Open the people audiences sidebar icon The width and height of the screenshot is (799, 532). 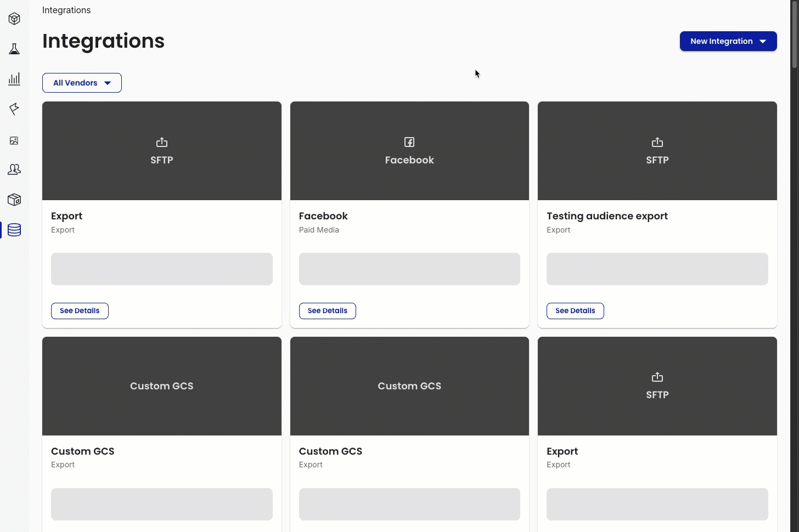(14, 169)
